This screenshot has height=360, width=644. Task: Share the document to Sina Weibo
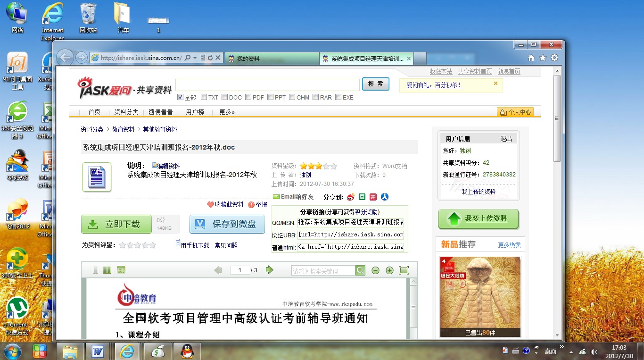point(351,197)
